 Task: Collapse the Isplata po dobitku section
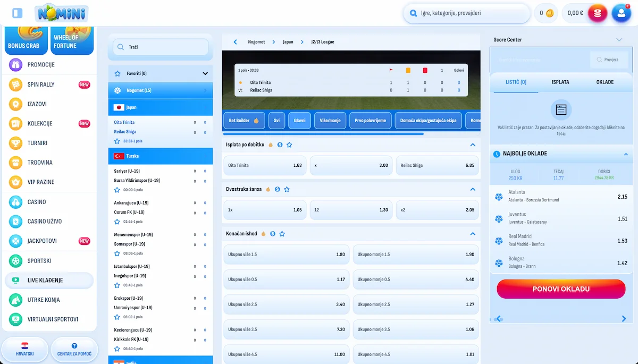[x=472, y=145]
